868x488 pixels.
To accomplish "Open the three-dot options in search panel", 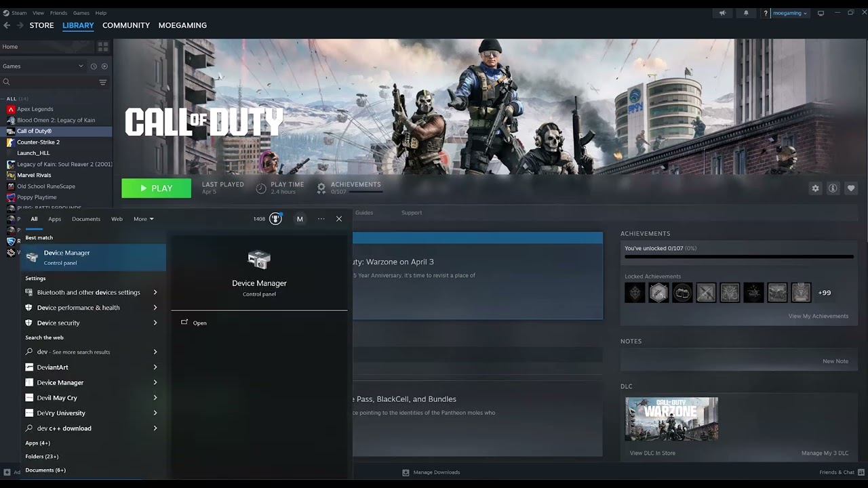I will (x=321, y=219).
